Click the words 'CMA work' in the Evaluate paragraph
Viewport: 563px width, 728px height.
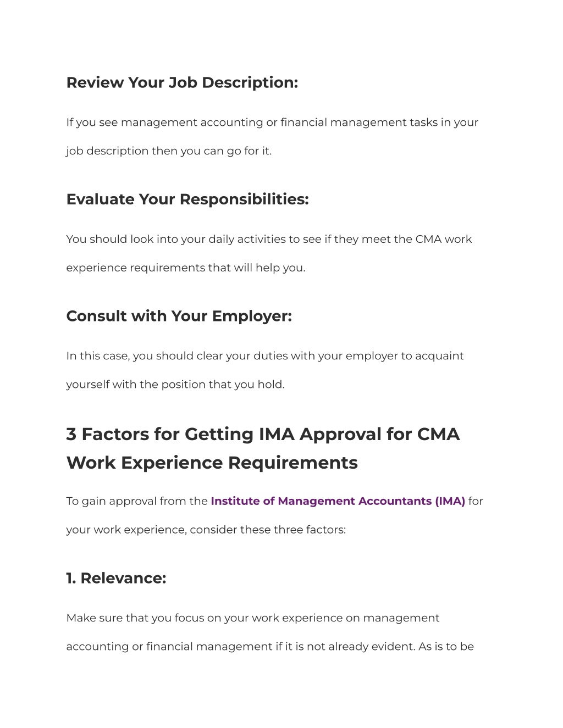click(x=444, y=239)
